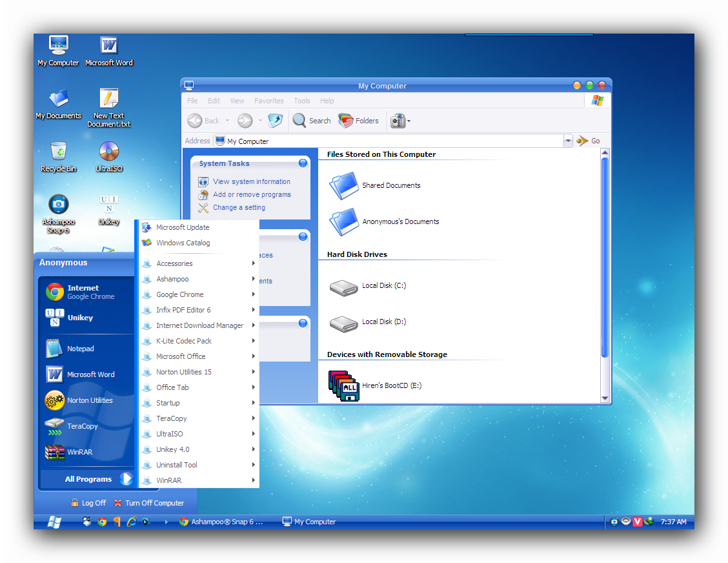
Task: Open the File menu
Action: point(192,101)
